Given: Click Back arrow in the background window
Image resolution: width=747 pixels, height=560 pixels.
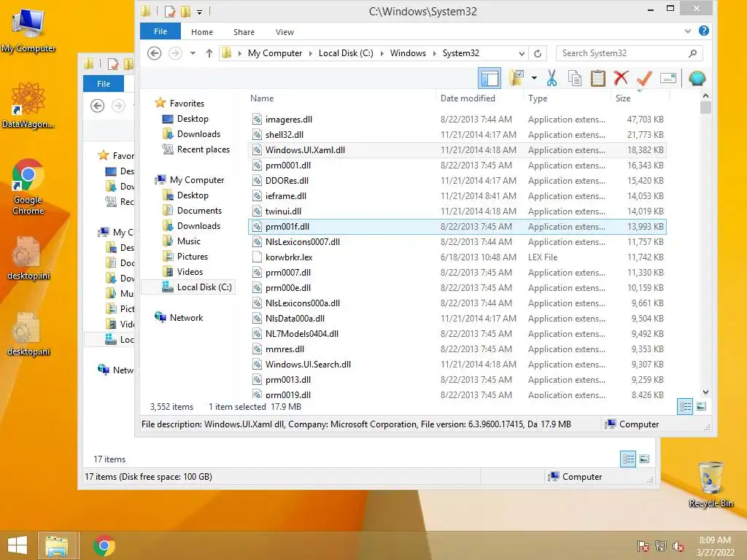Looking at the screenshot, I should click(x=97, y=105).
